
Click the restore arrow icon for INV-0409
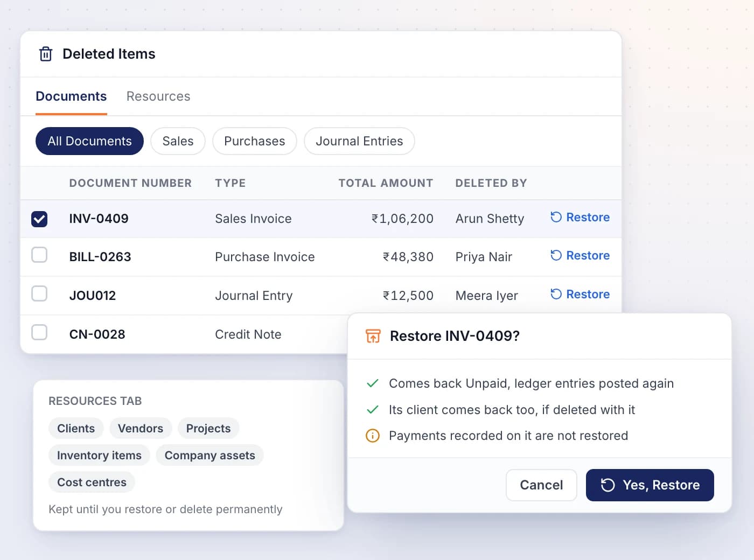[x=556, y=217]
